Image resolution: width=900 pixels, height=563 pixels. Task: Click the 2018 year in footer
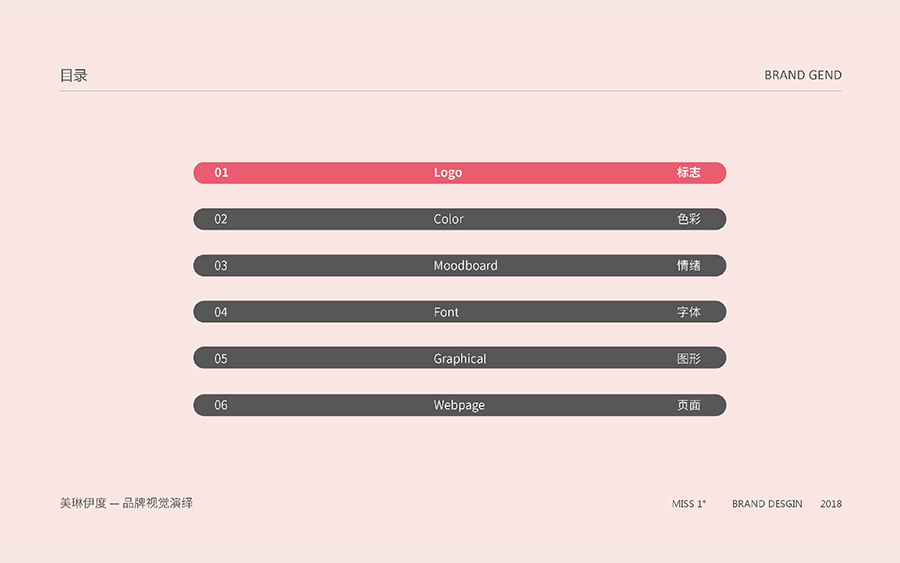tap(831, 504)
